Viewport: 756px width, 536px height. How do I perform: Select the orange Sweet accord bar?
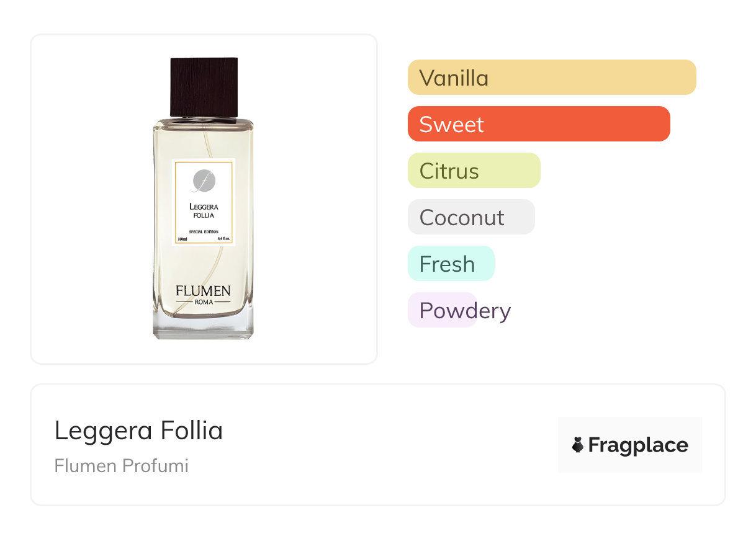coord(538,124)
